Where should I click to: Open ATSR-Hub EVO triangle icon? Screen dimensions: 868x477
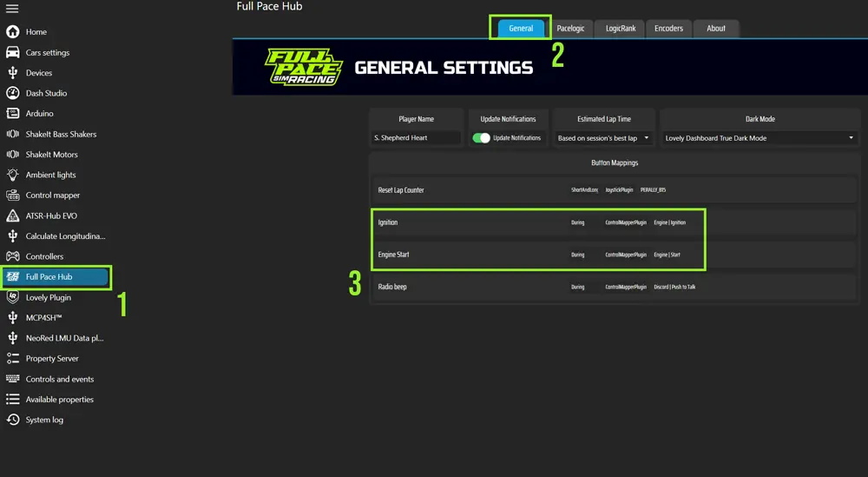[x=13, y=215]
